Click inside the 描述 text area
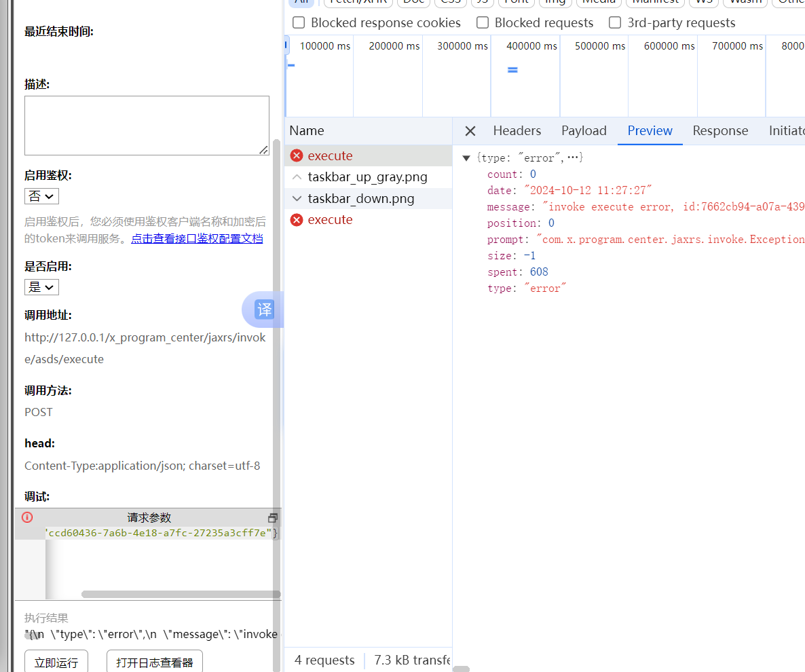The width and height of the screenshot is (805, 672). (147, 126)
